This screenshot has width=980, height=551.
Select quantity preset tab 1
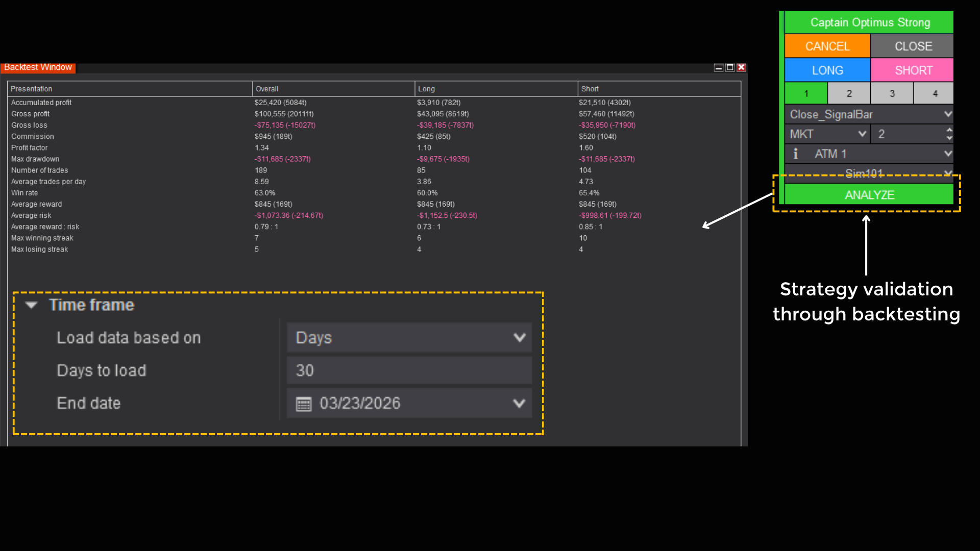point(806,93)
